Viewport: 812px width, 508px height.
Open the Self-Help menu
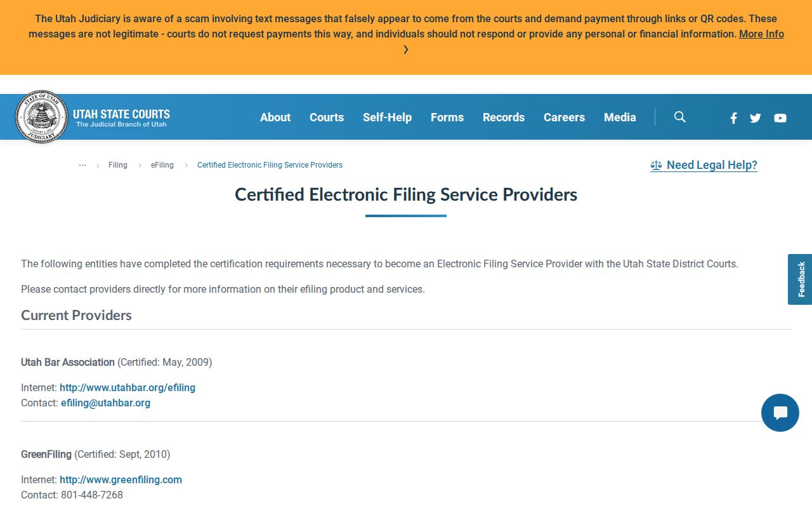(387, 117)
